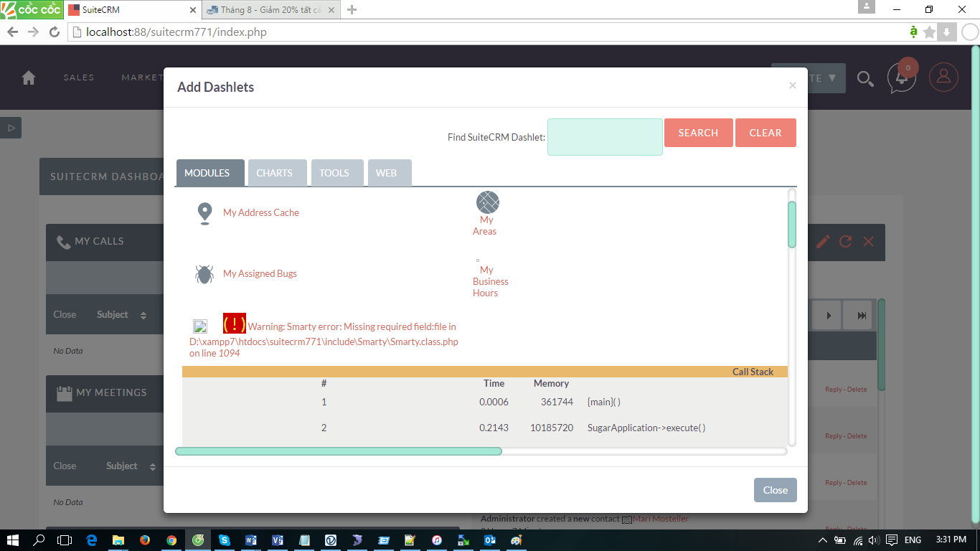Select the SuiteCRM browser tab
Image resolution: width=980 pixels, height=551 pixels.
tap(133, 10)
